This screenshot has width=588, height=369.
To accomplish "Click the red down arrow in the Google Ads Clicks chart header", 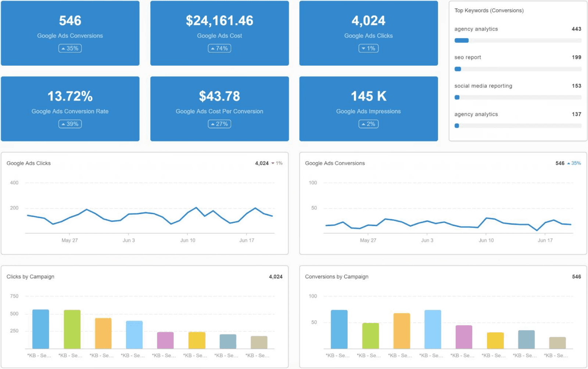I will pos(273,163).
